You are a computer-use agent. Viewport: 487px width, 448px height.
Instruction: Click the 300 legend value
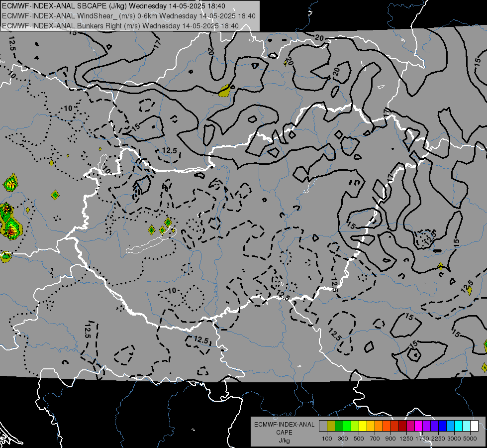coord(343,439)
